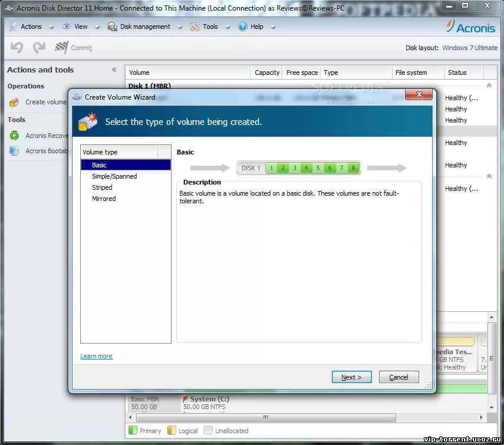
Task: Click the Acronis Recovery Expert icon
Action: click(x=14, y=135)
